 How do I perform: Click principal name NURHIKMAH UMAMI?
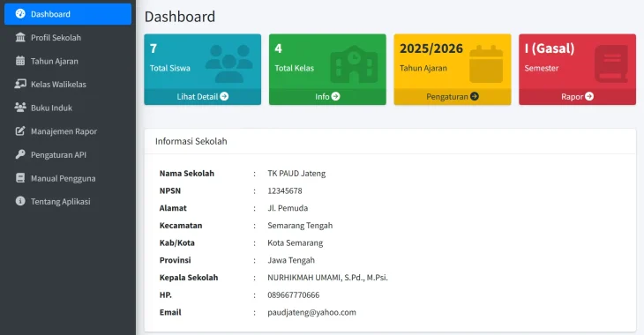pyautogui.click(x=304, y=278)
